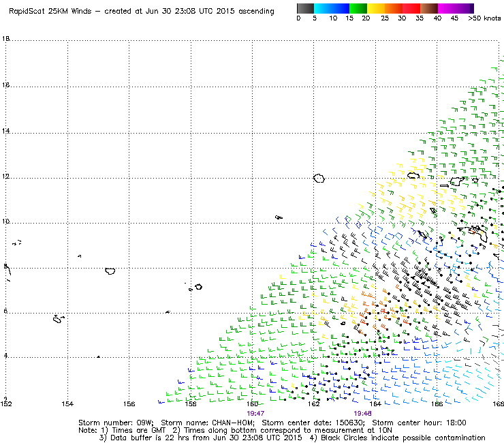Screen dimensions: 504x443
Task: Click the '154' longitude axis label
Action: click(67, 403)
